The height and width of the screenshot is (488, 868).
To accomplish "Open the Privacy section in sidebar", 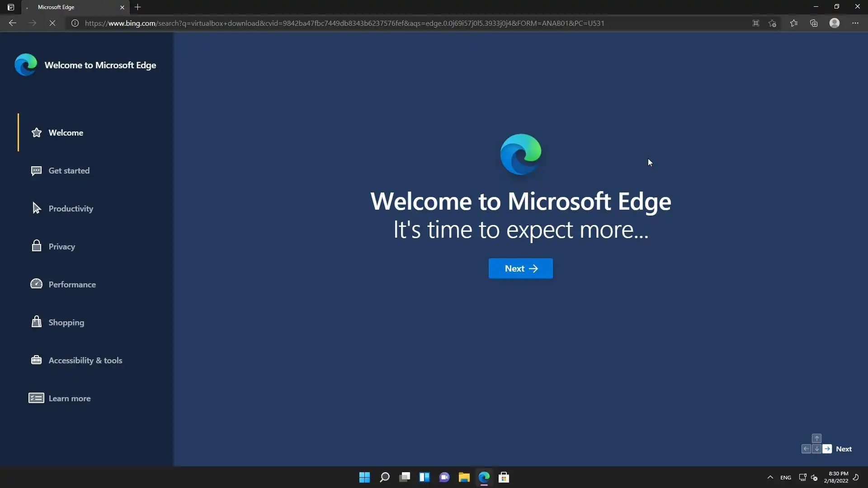I will tap(61, 247).
